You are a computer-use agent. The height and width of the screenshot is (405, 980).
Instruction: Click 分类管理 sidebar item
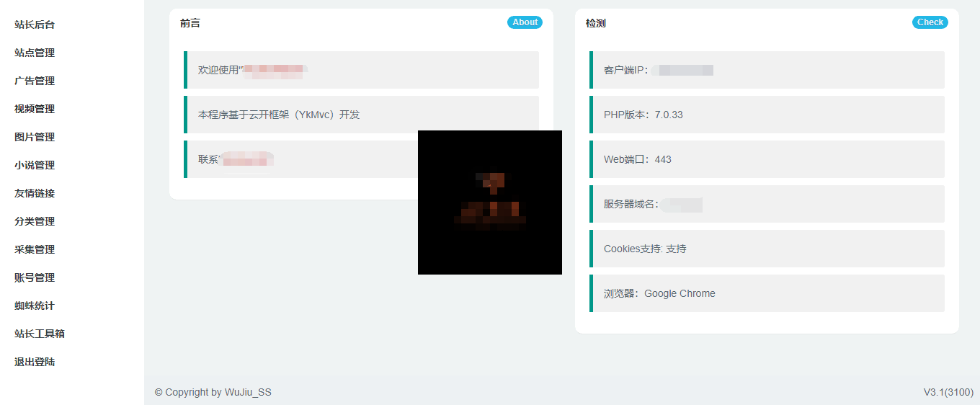pyautogui.click(x=35, y=221)
